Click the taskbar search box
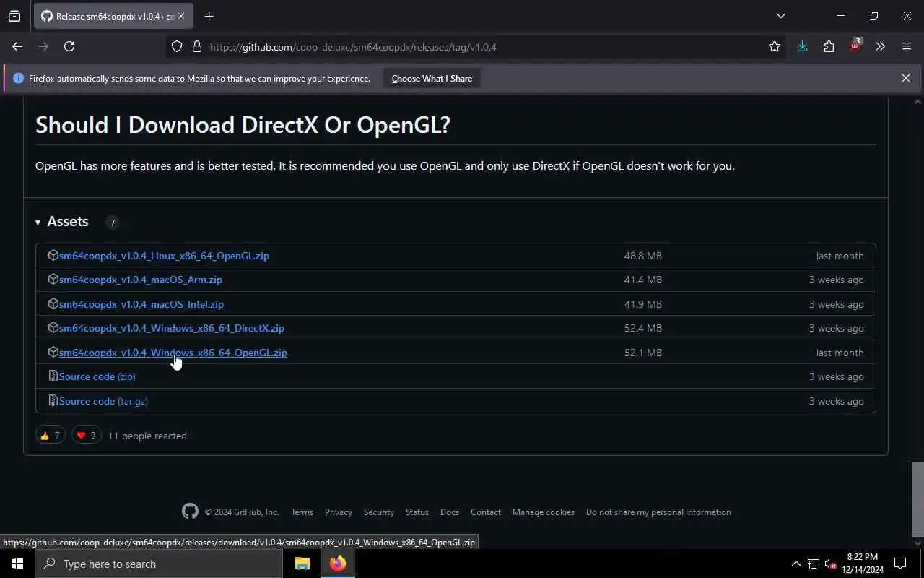This screenshot has width=924, height=578. tap(159, 564)
